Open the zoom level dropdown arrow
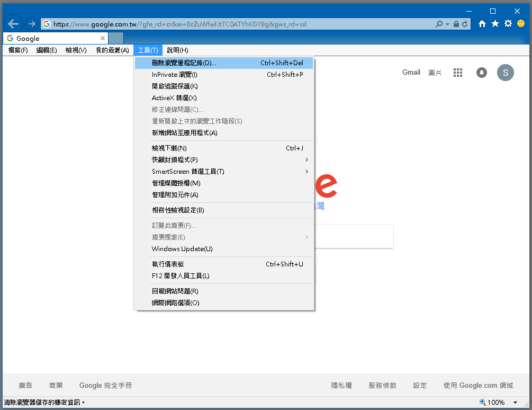Image resolution: width=532 pixels, height=410 pixels. [x=515, y=403]
